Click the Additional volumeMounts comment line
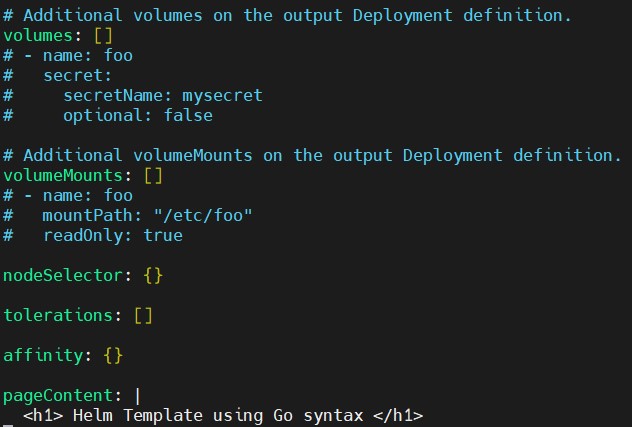The image size is (632, 427). [312, 156]
